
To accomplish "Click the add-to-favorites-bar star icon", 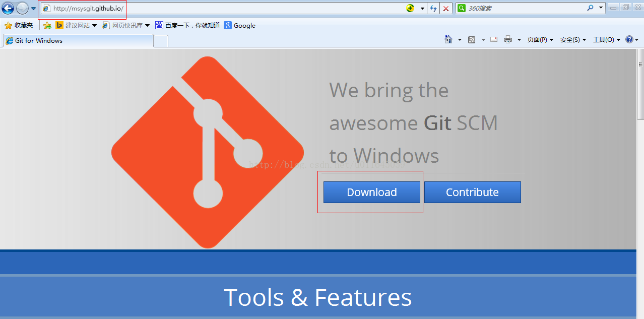I will point(47,25).
